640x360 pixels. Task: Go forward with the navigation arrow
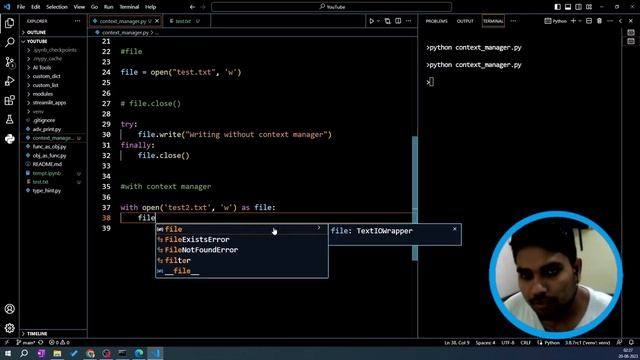pyautogui.click(x=203, y=7)
